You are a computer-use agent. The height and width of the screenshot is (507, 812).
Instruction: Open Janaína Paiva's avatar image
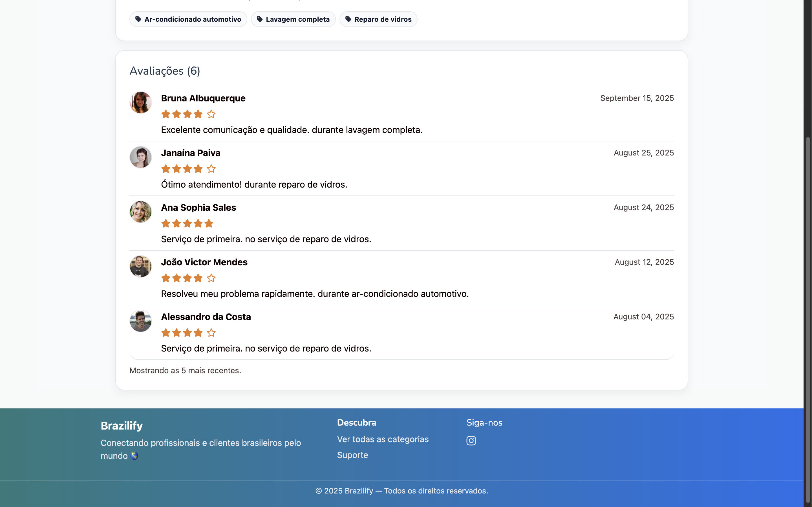pyautogui.click(x=141, y=157)
